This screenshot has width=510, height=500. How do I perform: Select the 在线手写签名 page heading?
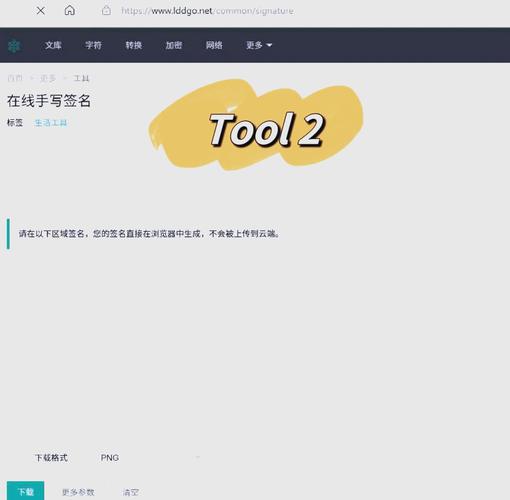[49, 101]
